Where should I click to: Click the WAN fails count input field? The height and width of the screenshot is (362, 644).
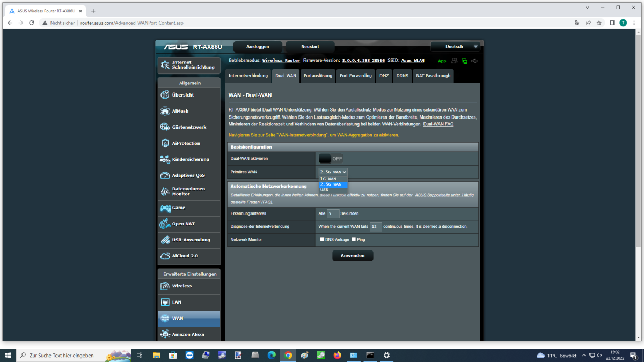[x=376, y=226]
